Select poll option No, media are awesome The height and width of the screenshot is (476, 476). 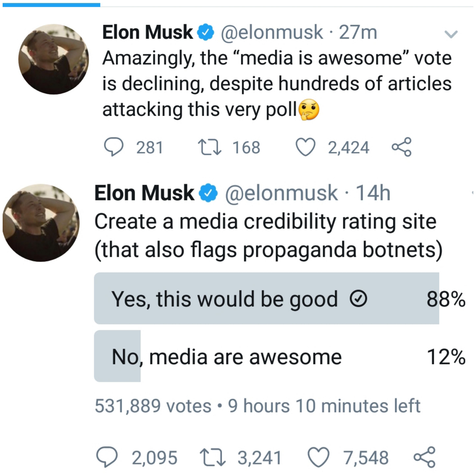280,356
